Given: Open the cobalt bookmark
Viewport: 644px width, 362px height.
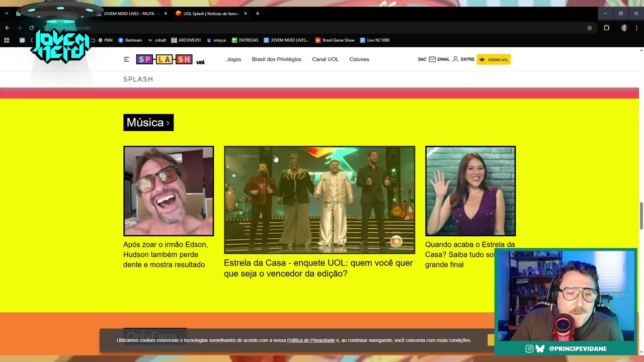Looking at the screenshot, I should tap(156, 40).
